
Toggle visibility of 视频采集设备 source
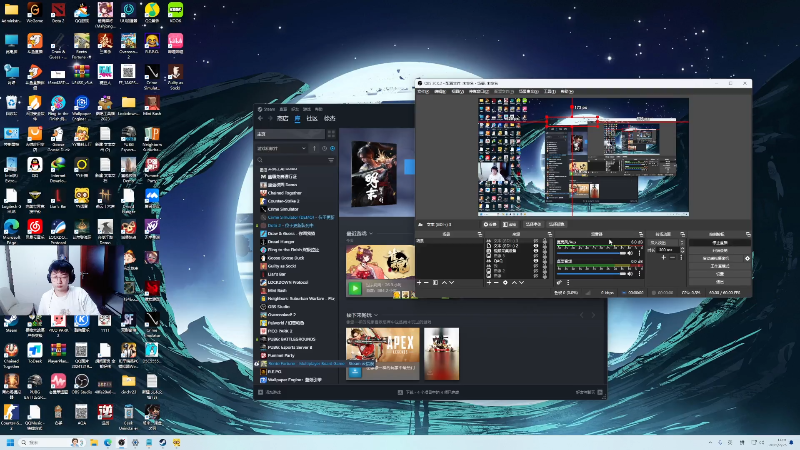coord(536,251)
